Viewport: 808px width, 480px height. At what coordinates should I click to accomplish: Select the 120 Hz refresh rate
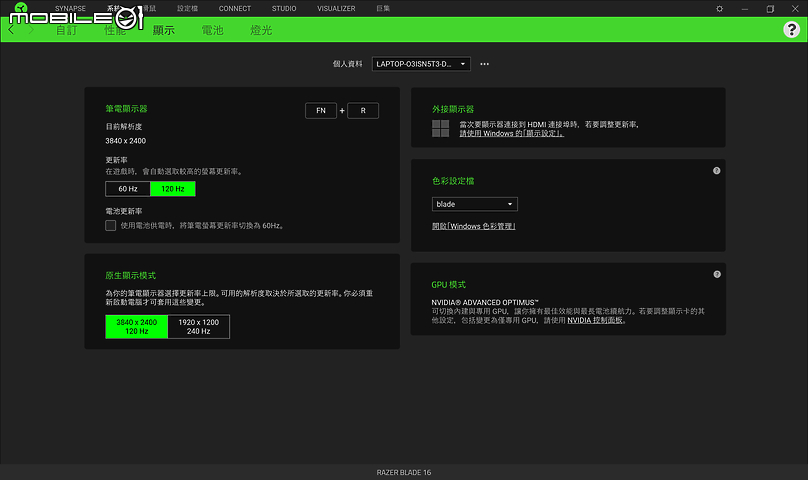pyautogui.click(x=173, y=189)
